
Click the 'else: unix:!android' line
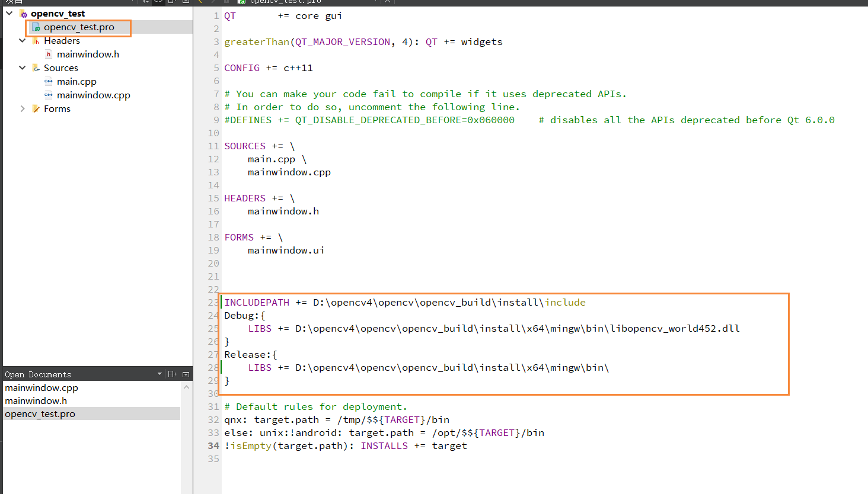pyautogui.click(x=384, y=433)
